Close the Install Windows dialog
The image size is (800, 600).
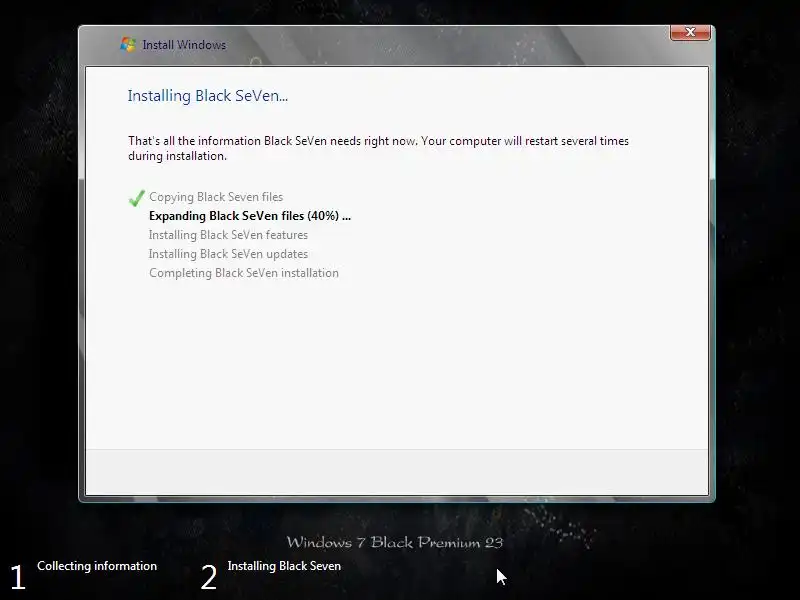tap(690, 32)
